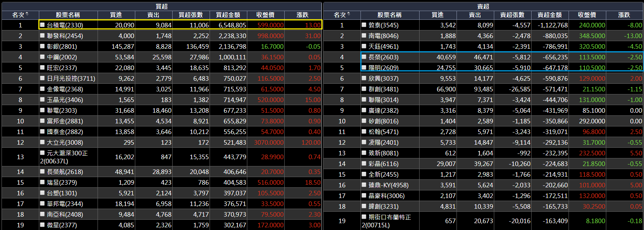Image resolution: width=644 pixels, height=230 pixels.
Task: Open the 富邦金(2881) stock name
Action: [x=65, y=121]
